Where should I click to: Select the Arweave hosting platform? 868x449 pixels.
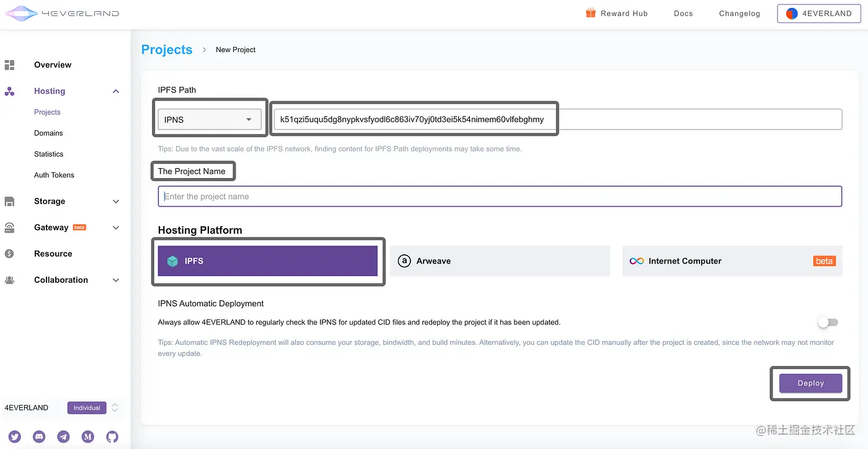(x=500, y=261)
